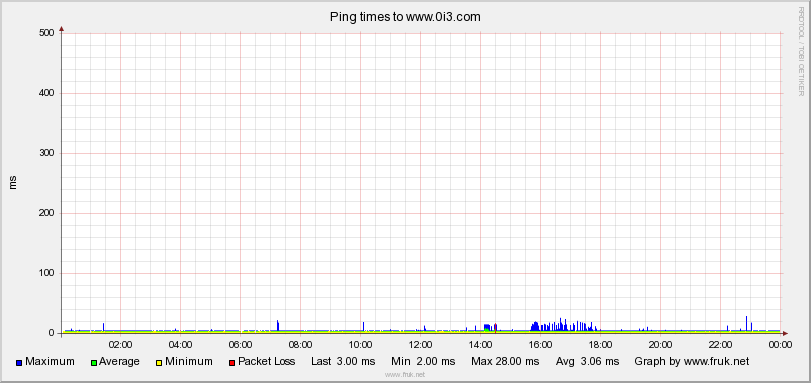Click the Min 2.00 ms statistic
Image resolution: width=811 pixels, height=383 pixels.
423,361
